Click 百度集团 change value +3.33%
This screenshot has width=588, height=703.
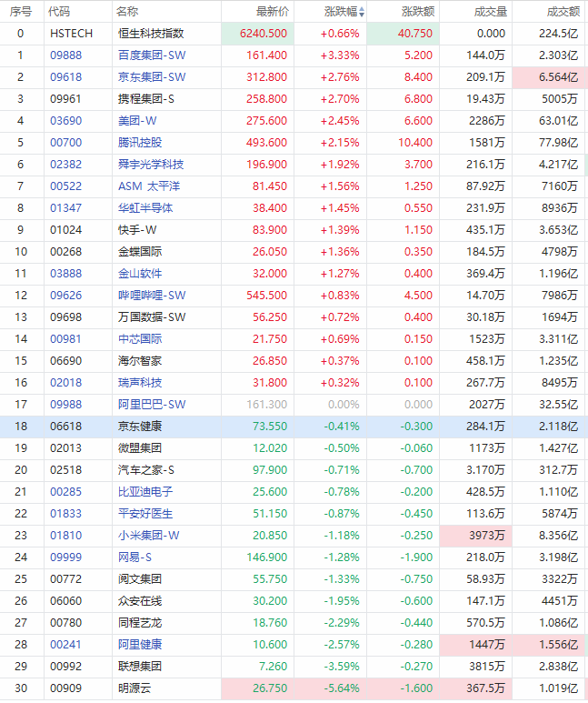click(x=340, y=55)
